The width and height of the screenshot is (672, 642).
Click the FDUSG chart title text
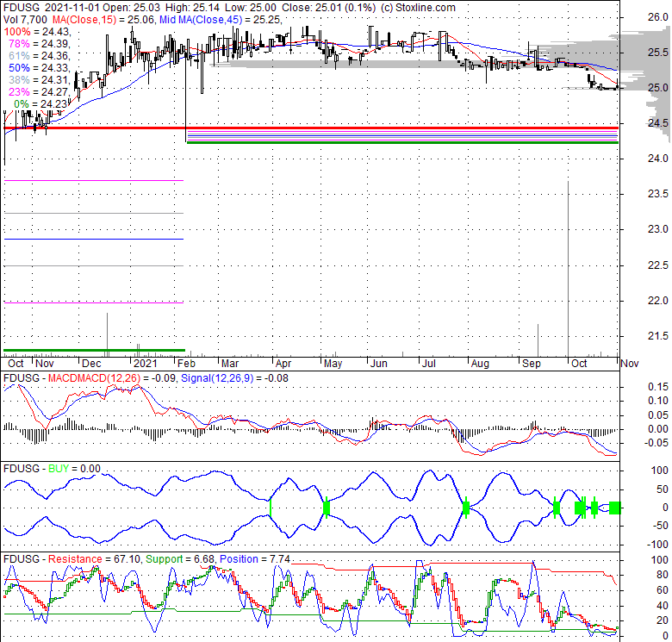22,7
